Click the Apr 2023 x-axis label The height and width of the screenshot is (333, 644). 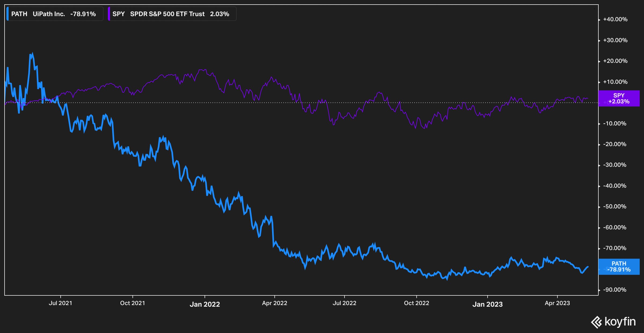tap(557, 303)
